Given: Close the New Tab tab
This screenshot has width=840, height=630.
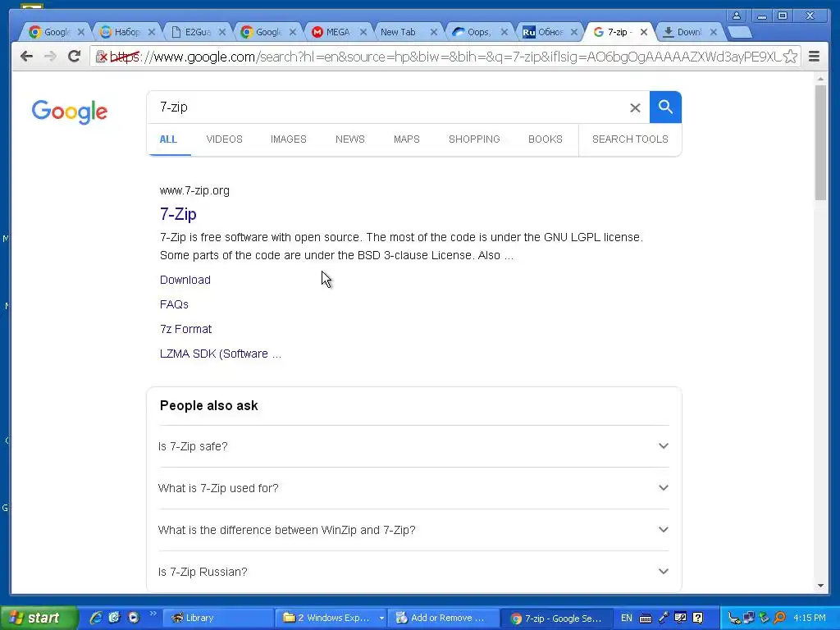Looking at the screenshot, I should 434,32.
